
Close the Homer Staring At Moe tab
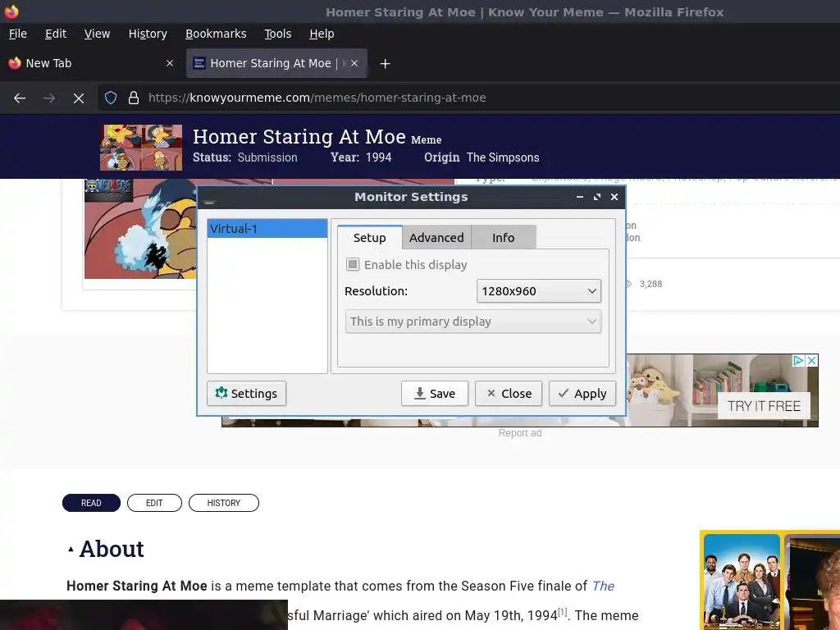[x=354, y=63]
